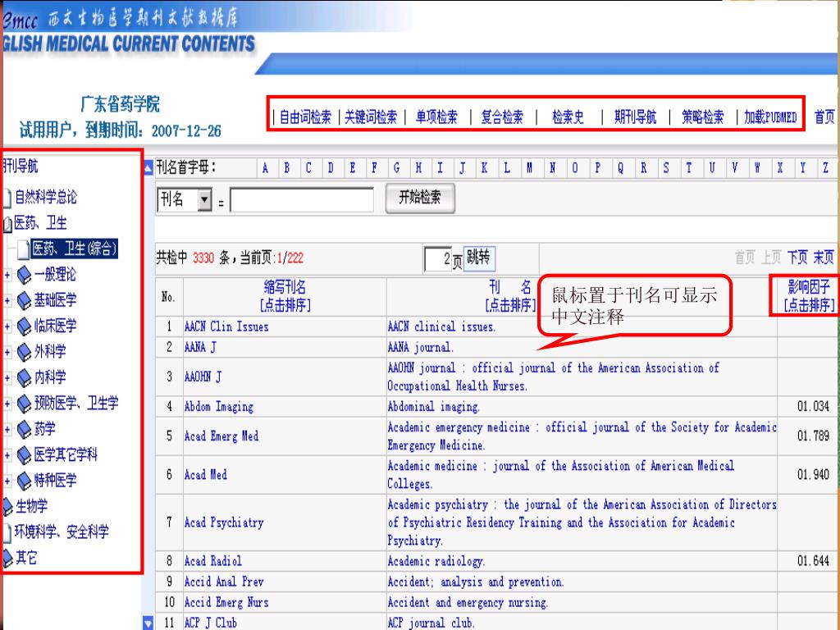Click 加载PUBMED menu link
The height and width of the screenshot is (630, 840).
click(770, 116)
